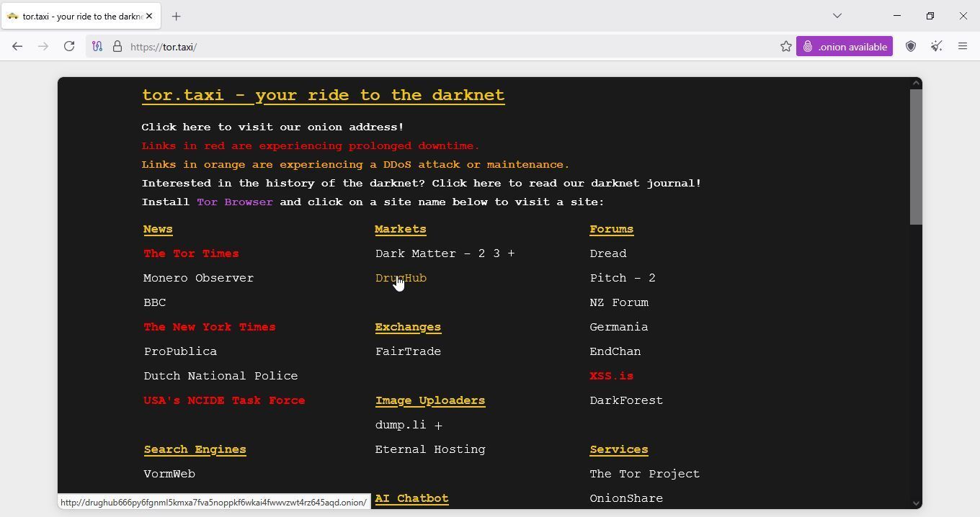This screenshot has height=517, width=980.
Task: Open The New York Times link
Action: (209, 327)
